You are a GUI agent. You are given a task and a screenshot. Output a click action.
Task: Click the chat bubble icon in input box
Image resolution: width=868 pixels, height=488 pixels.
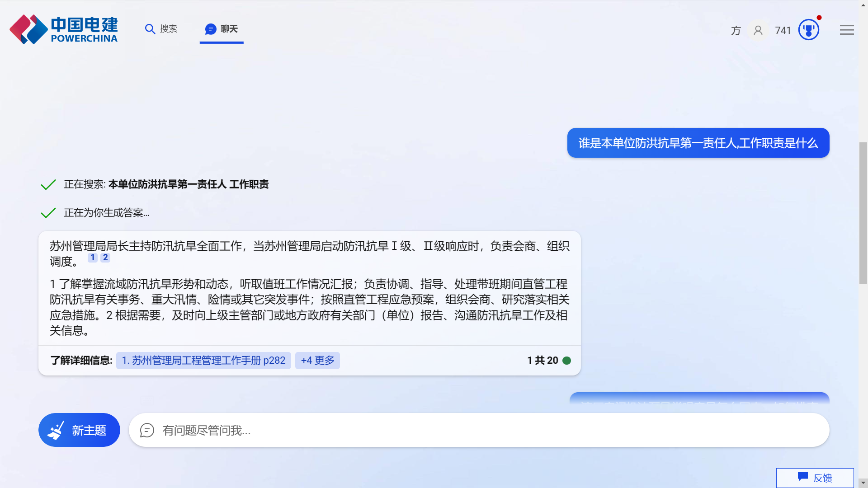(147, 430)
